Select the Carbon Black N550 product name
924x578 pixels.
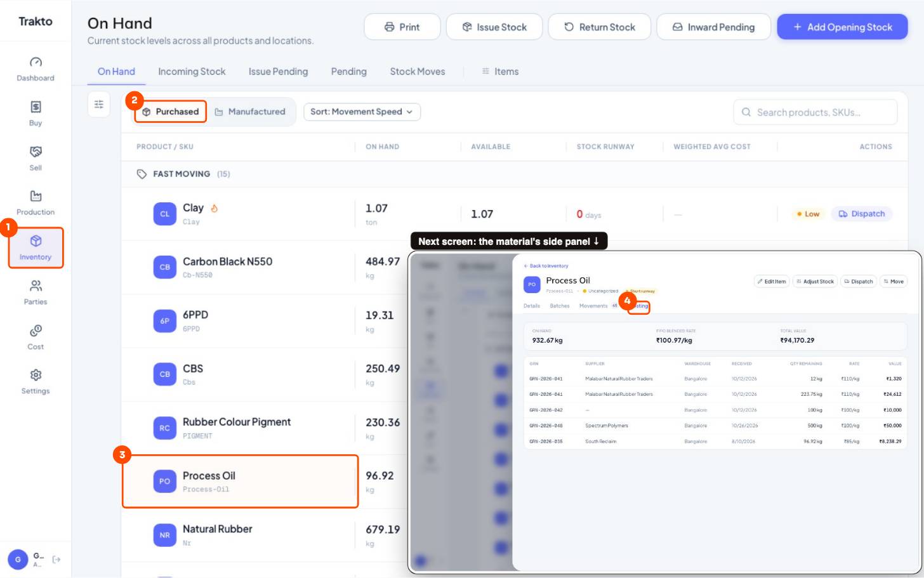pyautogui.click(x=228, y=261)
